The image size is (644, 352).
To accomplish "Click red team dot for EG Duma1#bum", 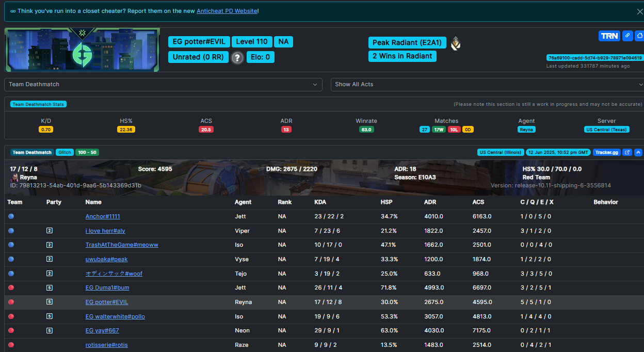I will pyautogui.click(x=11, y=287).
